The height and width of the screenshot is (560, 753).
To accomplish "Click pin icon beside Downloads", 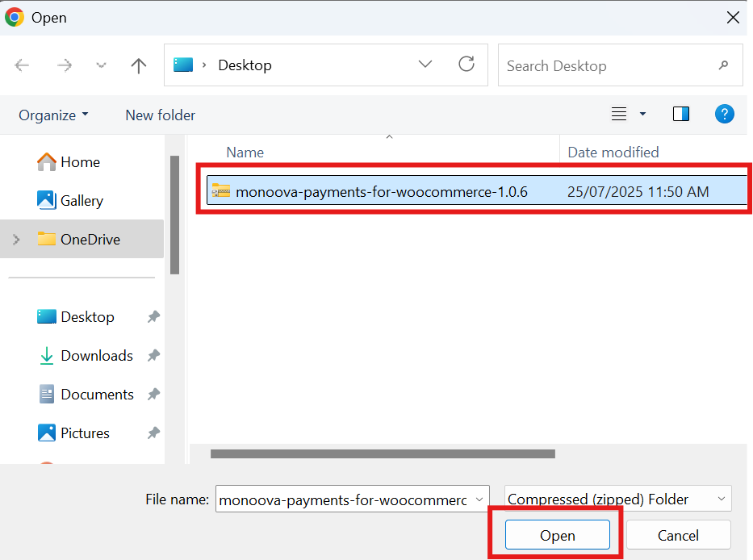I will point(153,355).
